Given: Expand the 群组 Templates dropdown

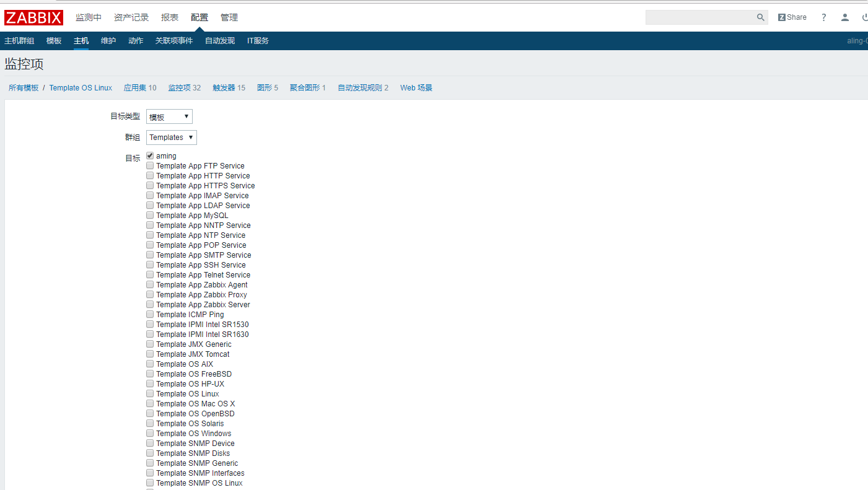Looking at the screenshot, I should click(172, 138).
